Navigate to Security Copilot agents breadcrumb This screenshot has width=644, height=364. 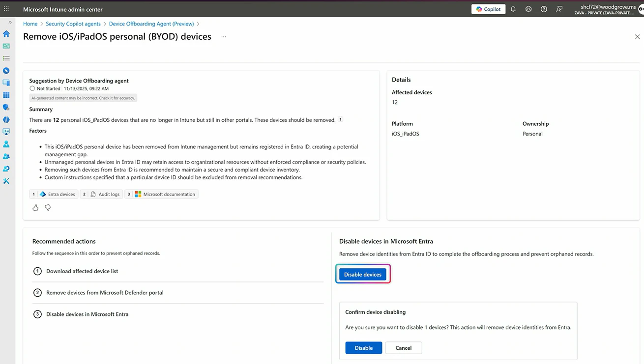pyautogui.click(x=73, y=24)
